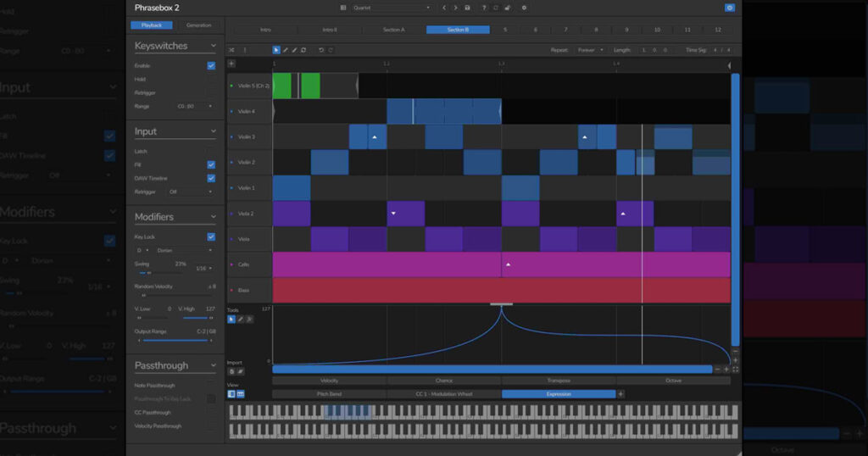Viewport: 868px width, 456px height.
Task: Click the undo arrow icon
Action: [321, 50]
